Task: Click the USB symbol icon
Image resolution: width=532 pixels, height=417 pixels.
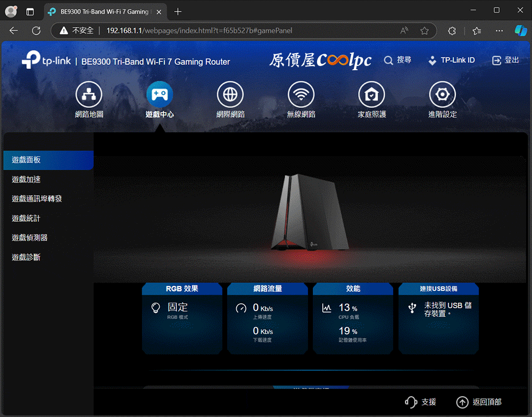Action: point(412,308)
